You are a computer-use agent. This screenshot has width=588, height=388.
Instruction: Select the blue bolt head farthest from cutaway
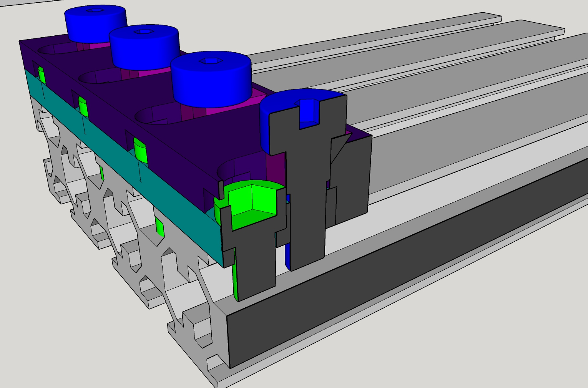point(96,23)
